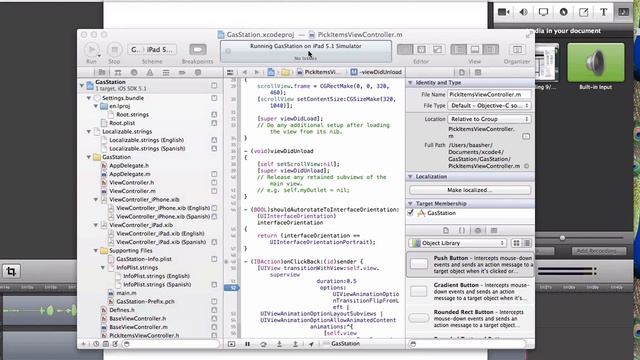Show the Media library
Screen dimensions: 640x360
(494, 231)
